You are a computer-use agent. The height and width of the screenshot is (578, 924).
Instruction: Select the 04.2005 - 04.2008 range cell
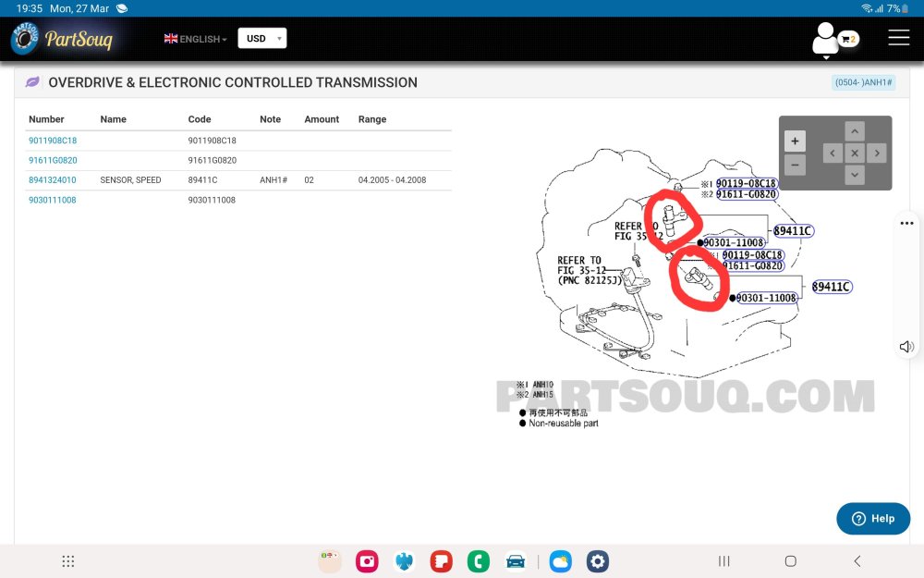tap(392, 180)
